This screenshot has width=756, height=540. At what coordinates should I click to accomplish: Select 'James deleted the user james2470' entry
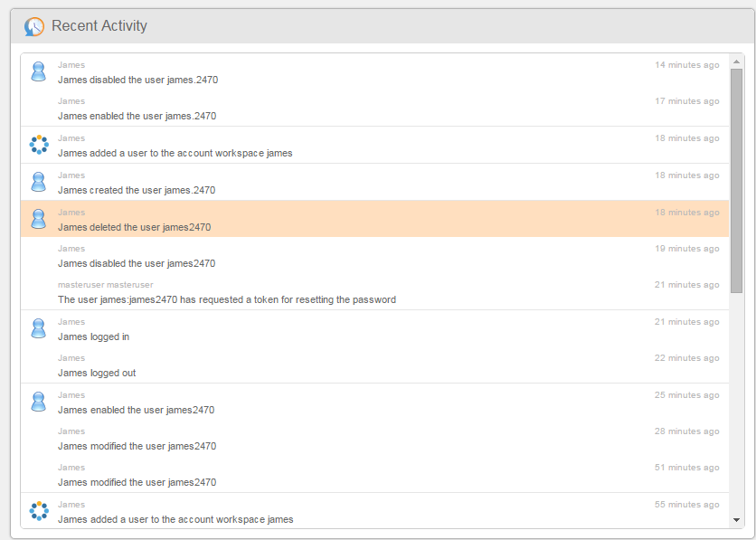click(134, 227)
